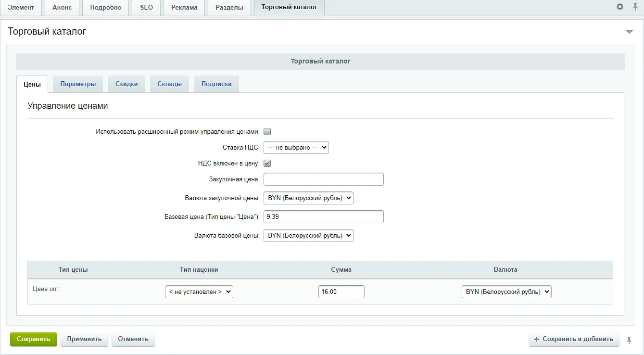Click the Применить button
644x355 pixels.
tap(84, 339)
